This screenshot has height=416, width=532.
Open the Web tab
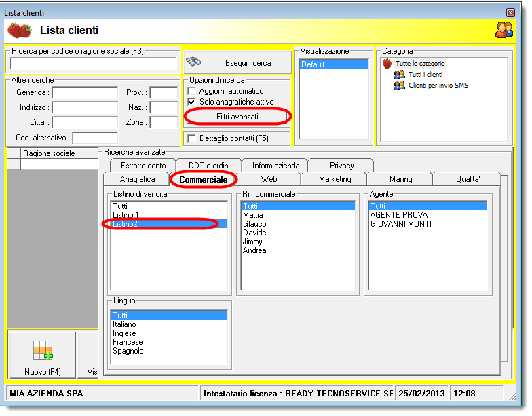point(269,179)
